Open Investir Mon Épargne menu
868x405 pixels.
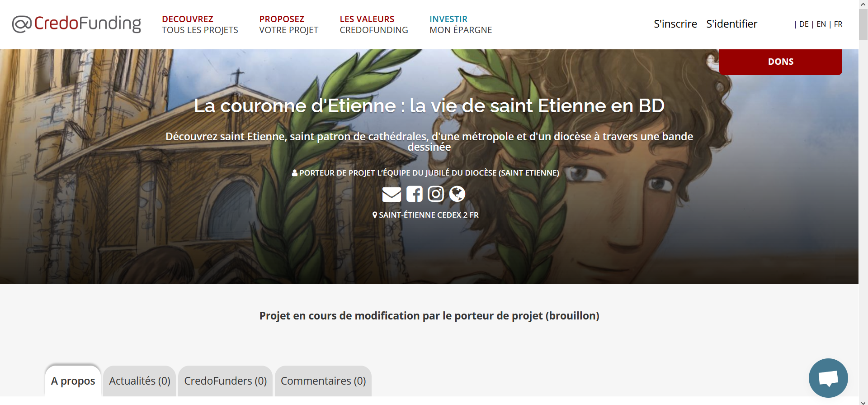461,24
